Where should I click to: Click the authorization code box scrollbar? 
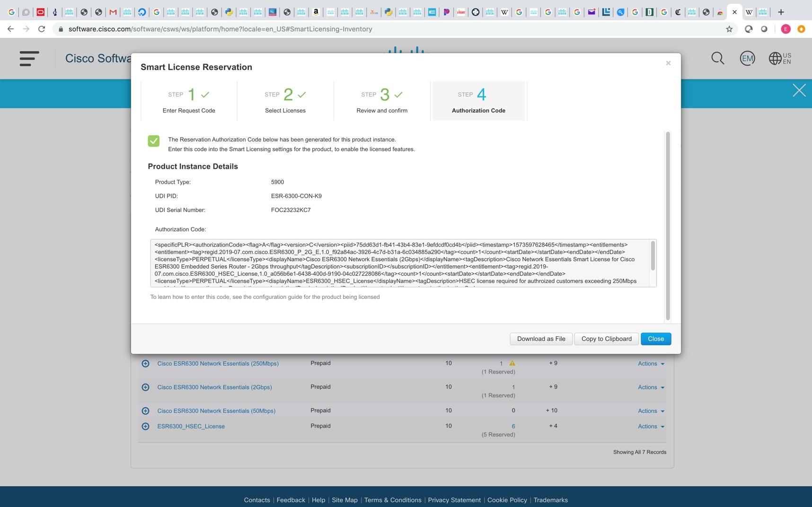653,256
